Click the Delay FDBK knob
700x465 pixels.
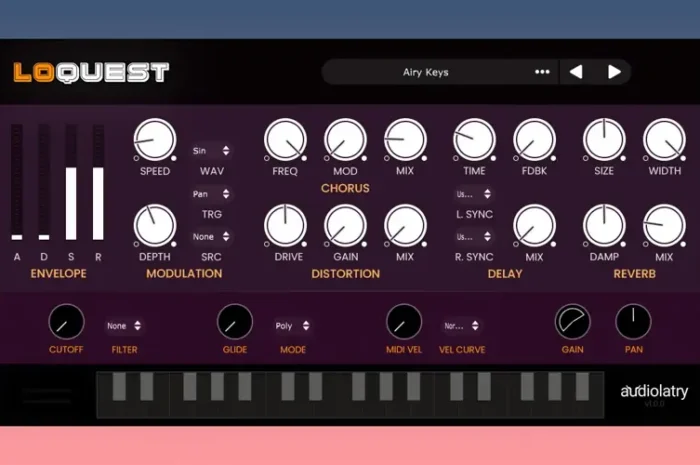pos(534,140)
